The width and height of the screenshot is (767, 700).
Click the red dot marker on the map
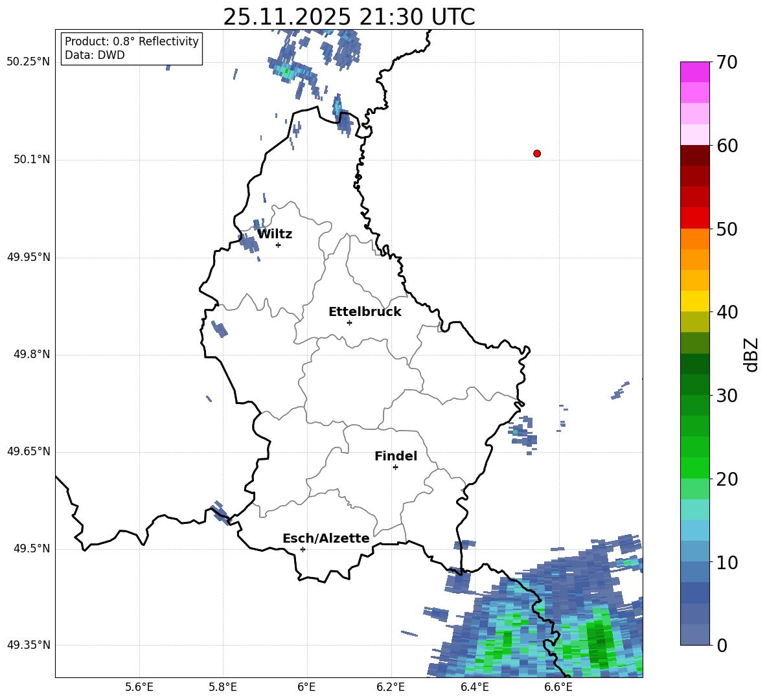(x=536, y=153)
